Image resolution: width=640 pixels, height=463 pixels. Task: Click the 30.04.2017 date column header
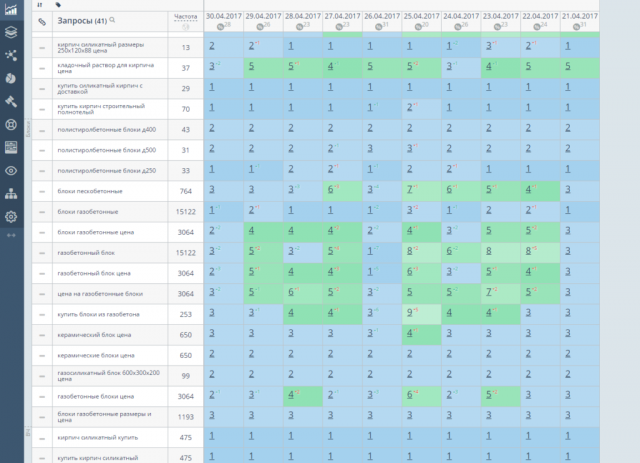pyautogui.click(x=224, y=16)
